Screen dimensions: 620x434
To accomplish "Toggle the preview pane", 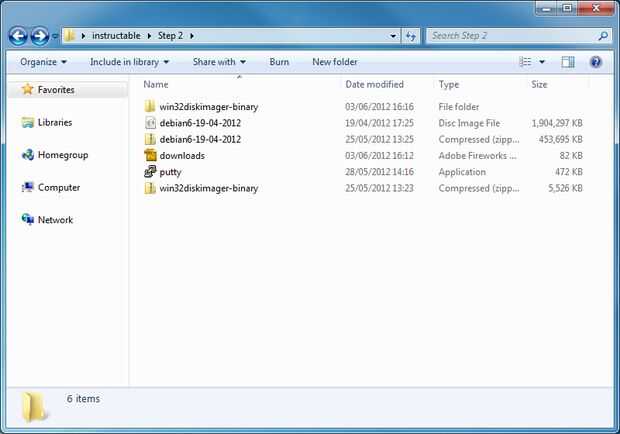I will tap(568, 62).
